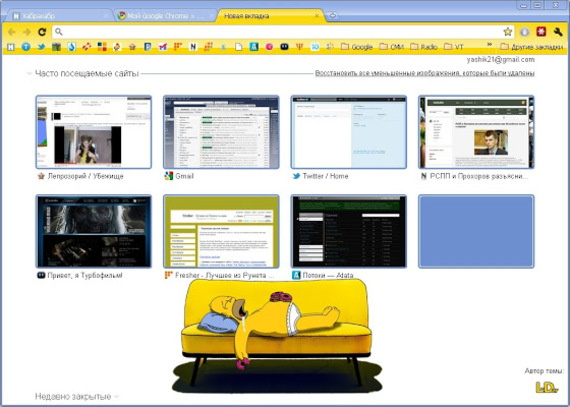Open the РСПП news article thumbnail
This screenshot has width=570, height=407.
click(x=476, y=132)
